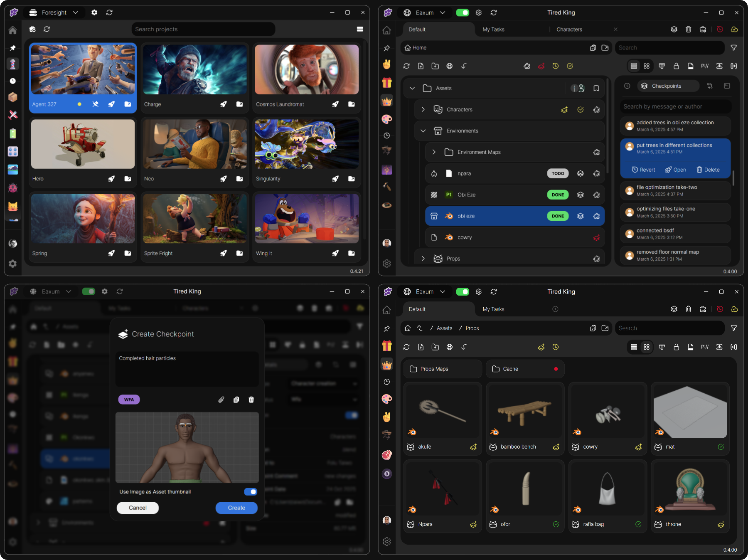748x560 pixels.
Task: Toggle green switch in top-right Tired King title bar
Action: (463, 12)
